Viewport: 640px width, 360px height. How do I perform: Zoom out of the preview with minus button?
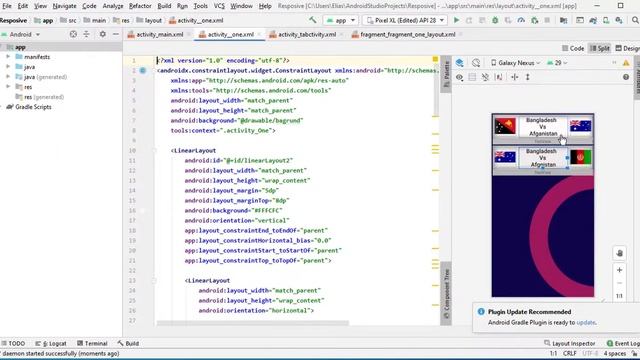619,283
